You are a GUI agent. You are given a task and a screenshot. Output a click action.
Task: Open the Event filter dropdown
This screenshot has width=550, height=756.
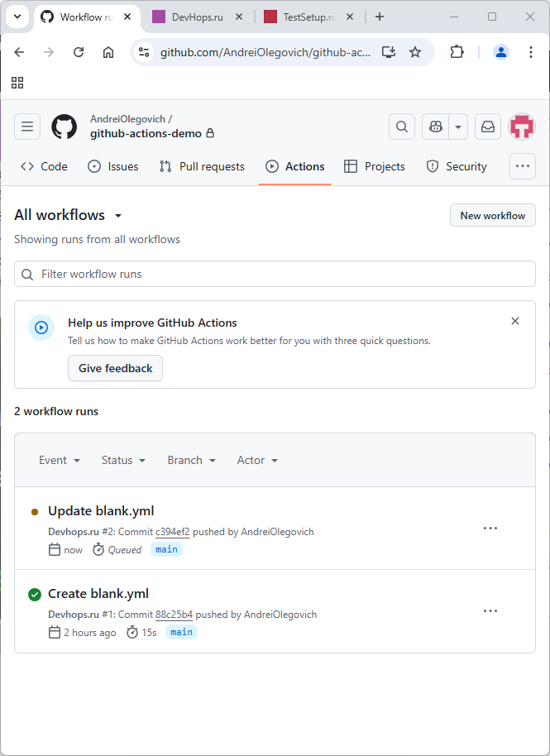(60, 461)
